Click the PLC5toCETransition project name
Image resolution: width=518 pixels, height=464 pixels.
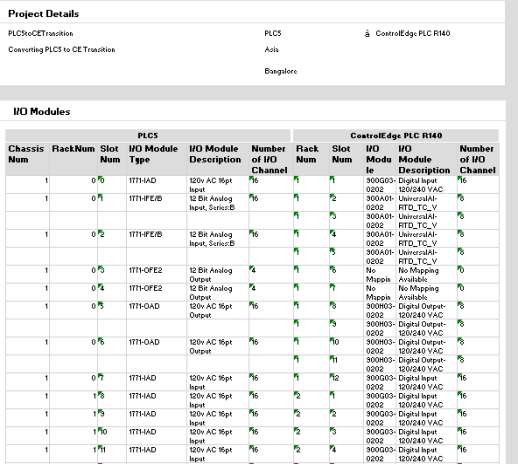[x=41, y=33]
